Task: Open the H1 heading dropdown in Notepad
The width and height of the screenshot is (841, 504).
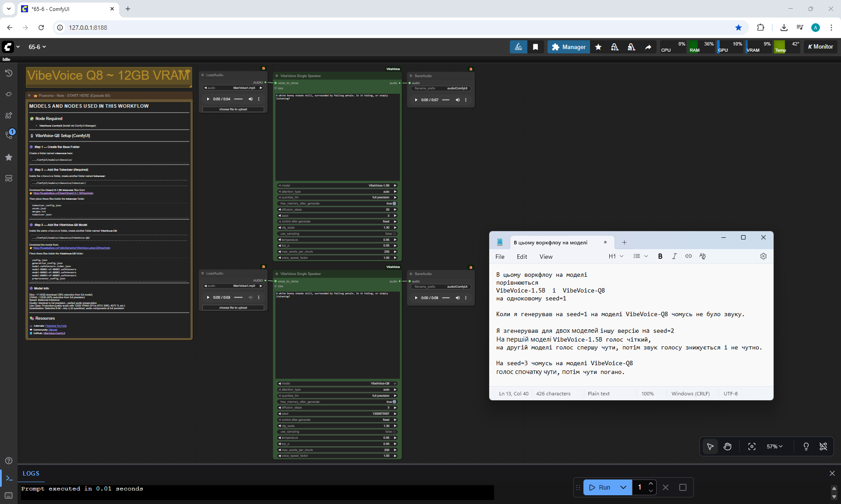Action: coord(616,256)
